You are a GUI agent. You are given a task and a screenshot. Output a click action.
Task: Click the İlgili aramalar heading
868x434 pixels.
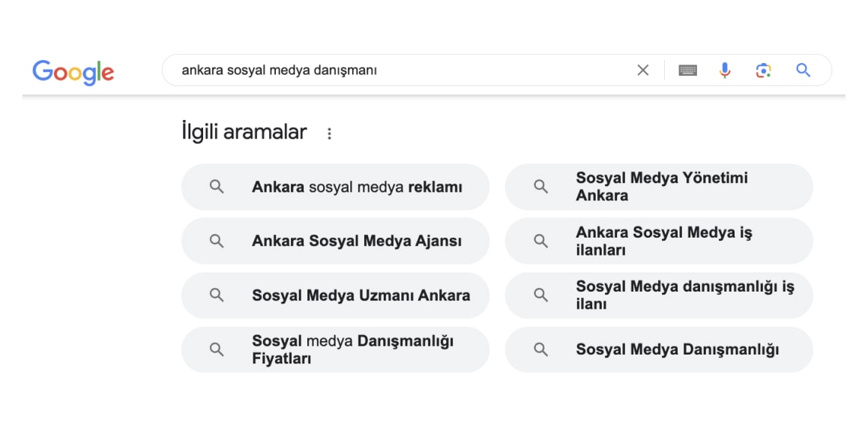244,133
